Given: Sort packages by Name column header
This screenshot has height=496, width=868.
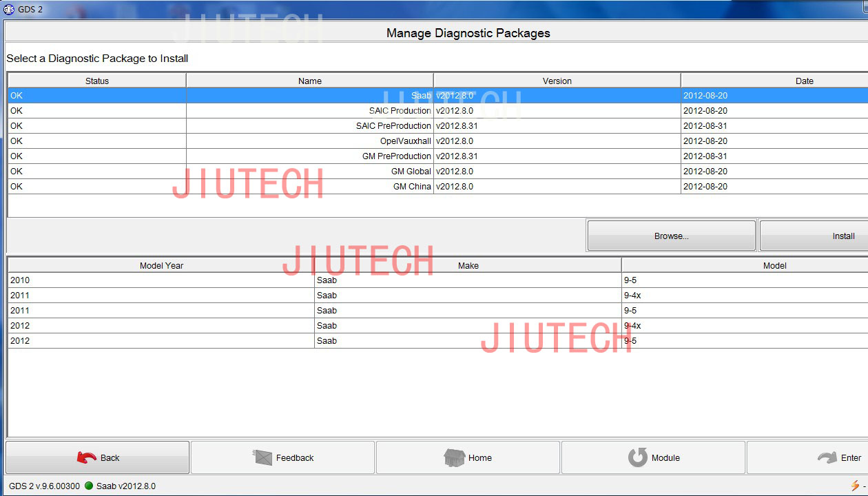Looking at the screenshot, I should coord(309,81).
